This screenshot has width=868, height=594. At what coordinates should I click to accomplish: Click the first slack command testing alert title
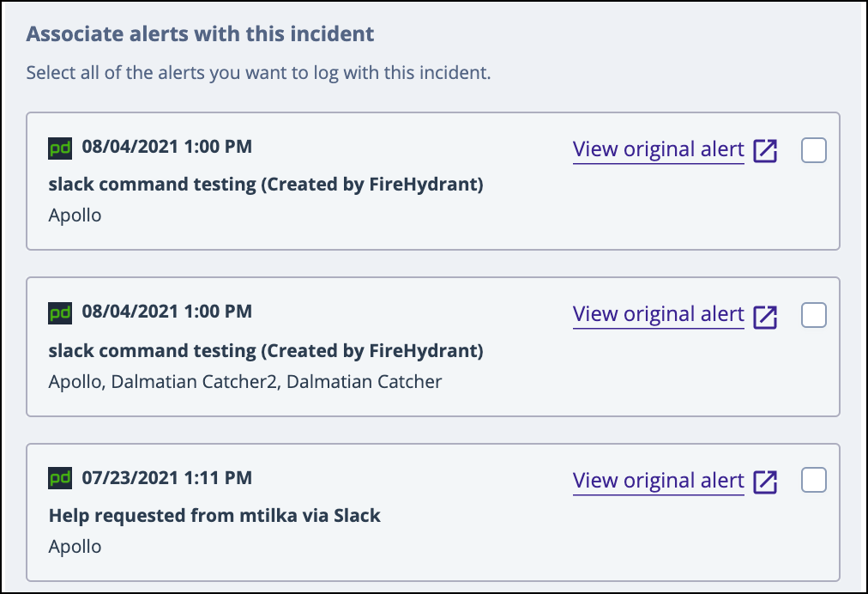(265, 185)
